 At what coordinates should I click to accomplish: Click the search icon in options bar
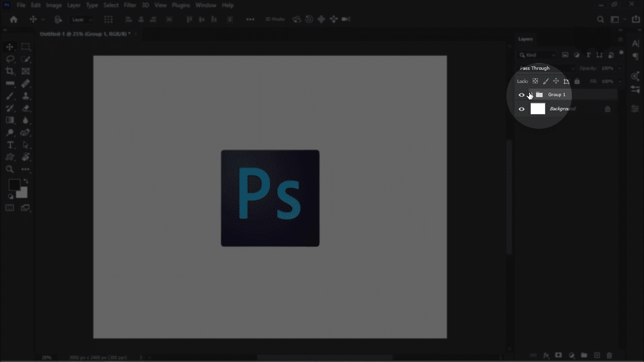(x=600, y=19)
